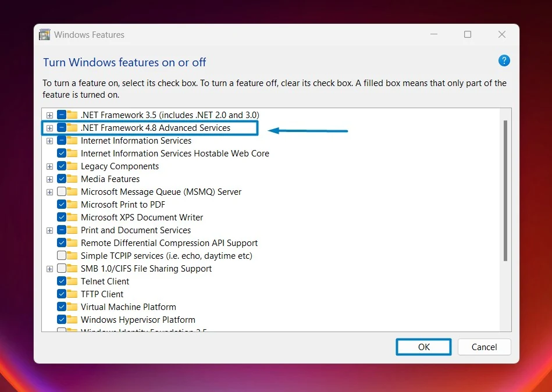Screen dimensions: 552x392
Task: Expand the Media Features node
Action: pos(49,179)
